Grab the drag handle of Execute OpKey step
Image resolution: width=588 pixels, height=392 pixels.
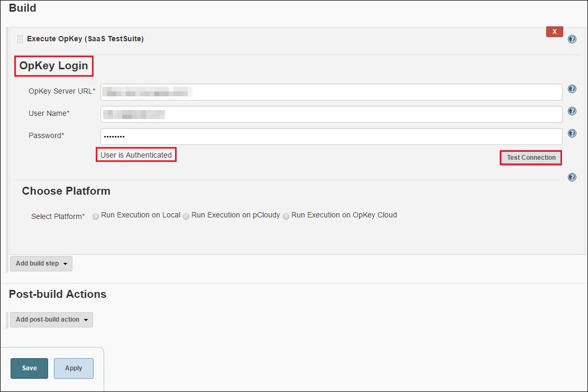coord(20,39)
